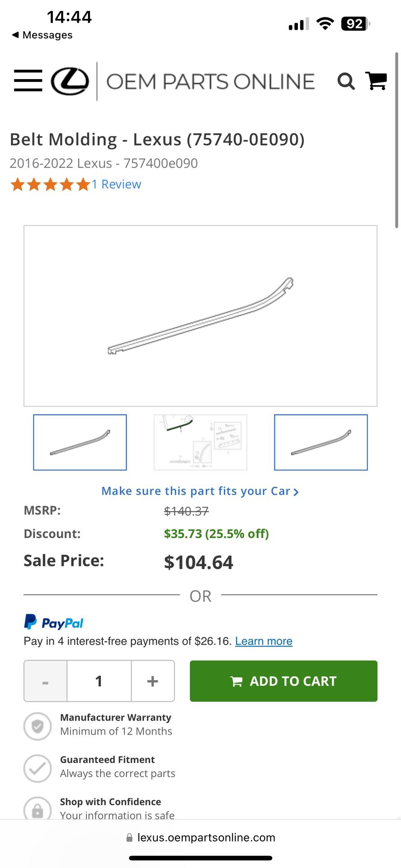This screenshot has width=401, height=868.
Task: Decrease quantity with minus button
Action: click(45, 681)
